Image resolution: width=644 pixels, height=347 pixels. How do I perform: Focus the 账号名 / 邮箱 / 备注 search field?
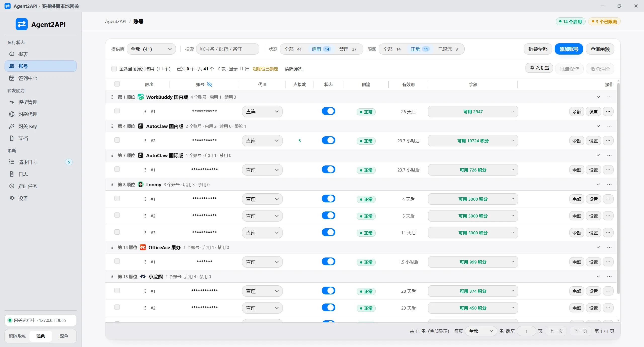[x=228, y=49]
